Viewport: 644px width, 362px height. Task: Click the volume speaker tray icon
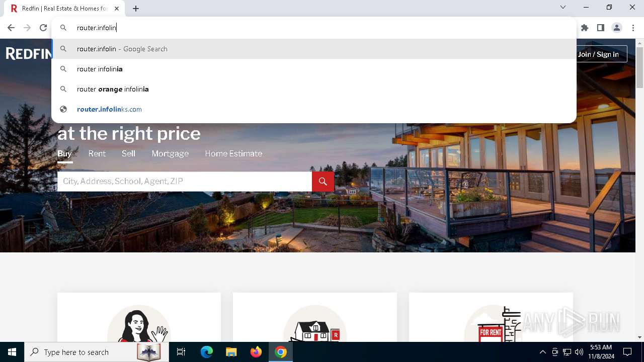(579, 352)
